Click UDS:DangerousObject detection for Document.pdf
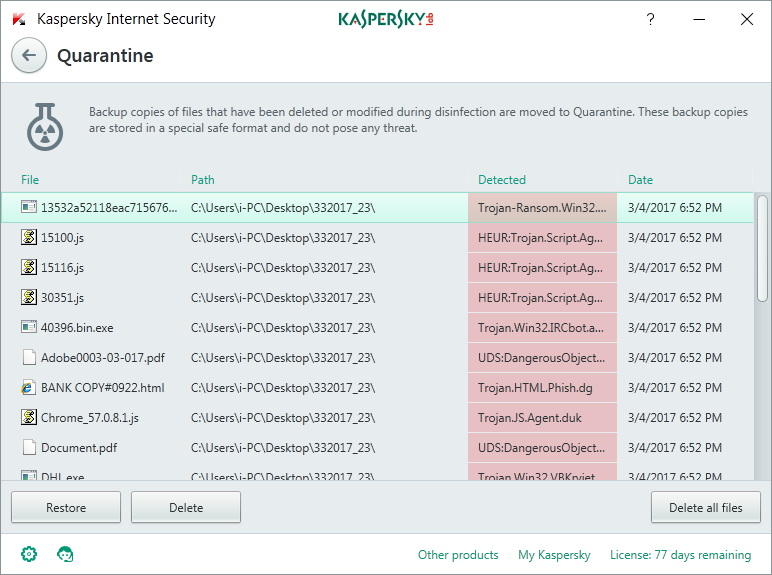The image size is (772, 575). click(x=542, y=448)
